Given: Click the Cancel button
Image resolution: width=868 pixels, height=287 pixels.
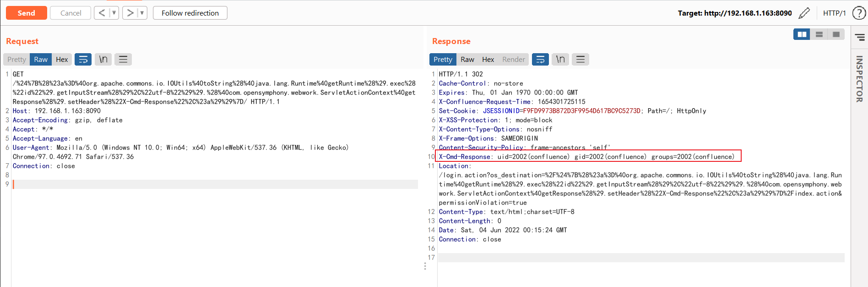Looking at the screenshot, I should click(x=71, y=13).
